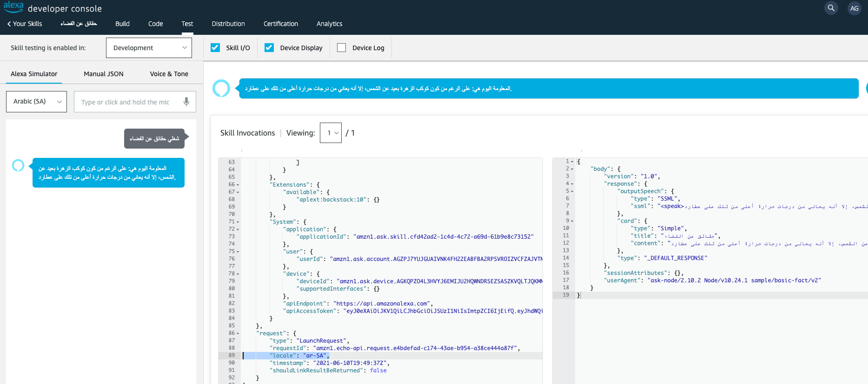Disable the Device Display checkbox
Viewport: 868px width, 384px height.
click(269, 47)
